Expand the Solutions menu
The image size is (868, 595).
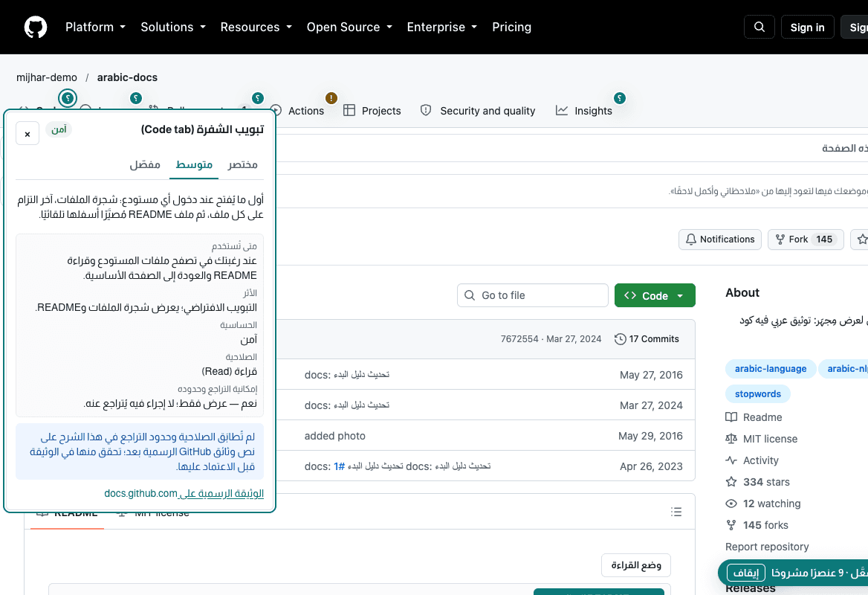tap(172, 27)
